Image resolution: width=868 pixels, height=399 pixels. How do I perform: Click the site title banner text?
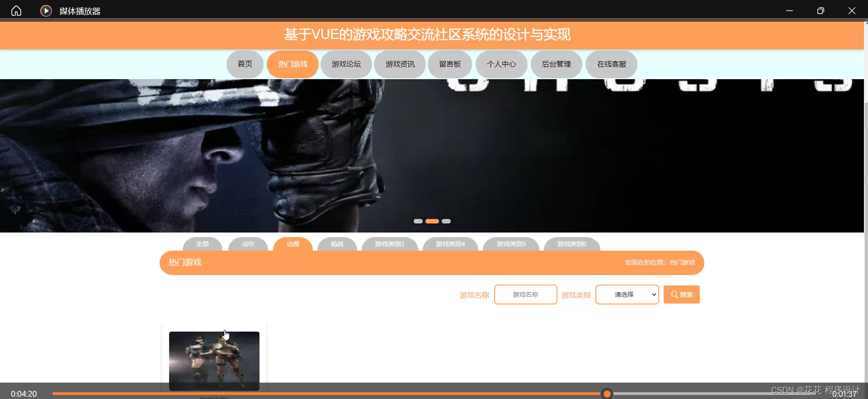[427, 34]
